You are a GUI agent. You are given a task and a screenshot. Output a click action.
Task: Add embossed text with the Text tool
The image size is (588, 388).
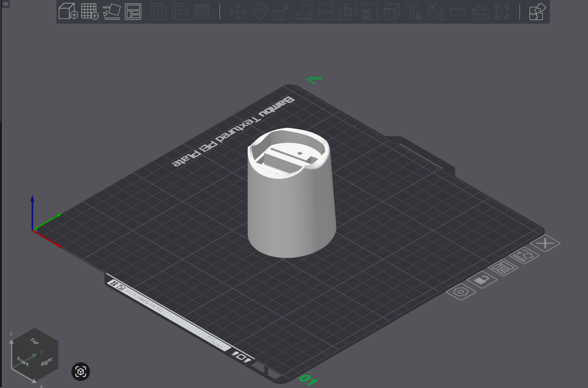click(415, 12)
